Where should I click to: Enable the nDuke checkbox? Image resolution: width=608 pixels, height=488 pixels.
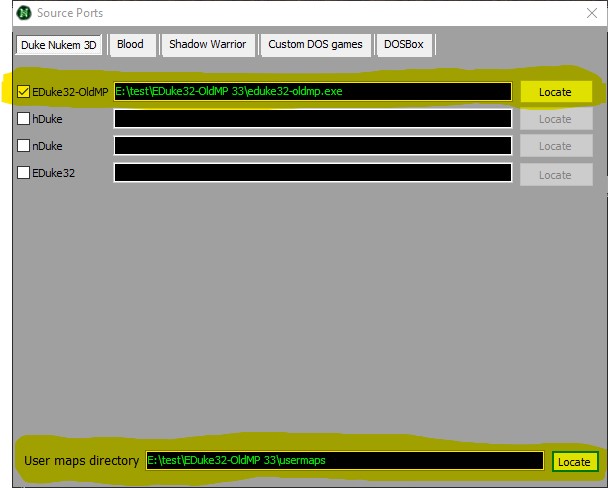pos(23,146)
